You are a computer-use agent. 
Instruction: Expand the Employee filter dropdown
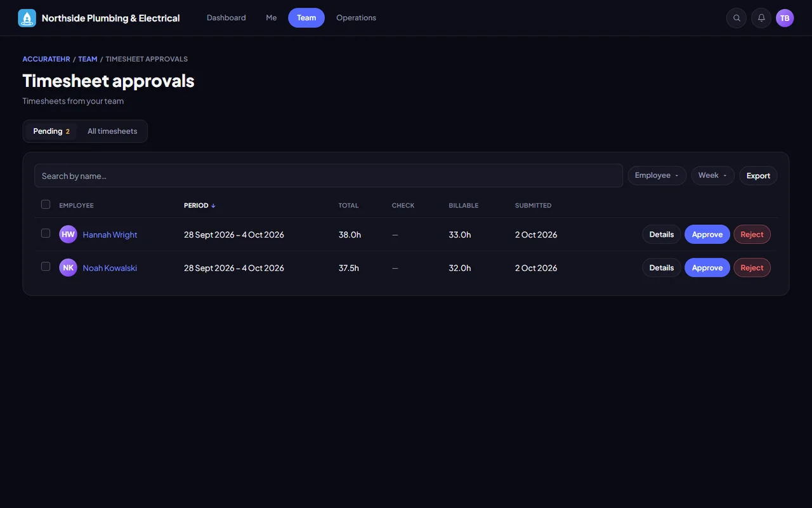(657, 175)
